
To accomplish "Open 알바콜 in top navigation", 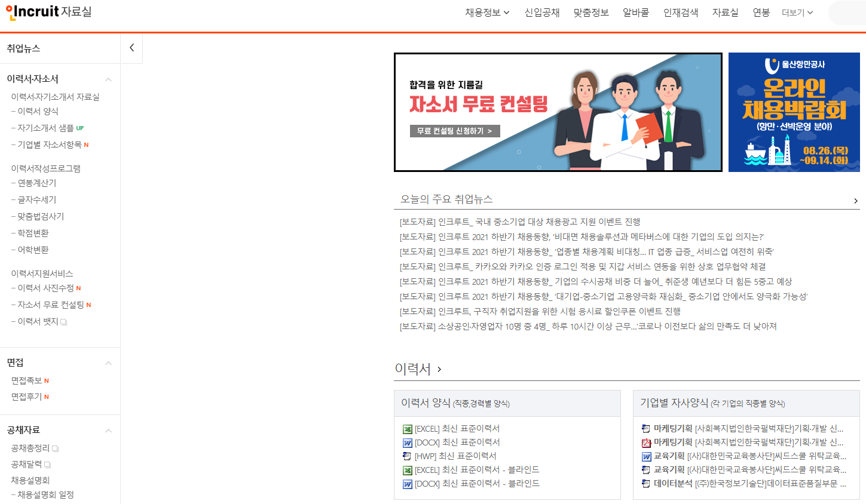I will (636, 12).
